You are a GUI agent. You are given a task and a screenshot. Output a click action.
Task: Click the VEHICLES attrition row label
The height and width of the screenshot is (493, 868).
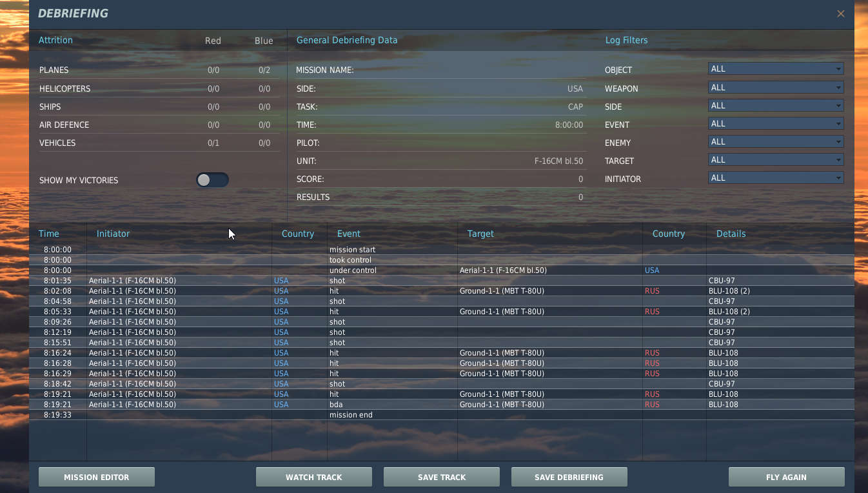point(57,143)
